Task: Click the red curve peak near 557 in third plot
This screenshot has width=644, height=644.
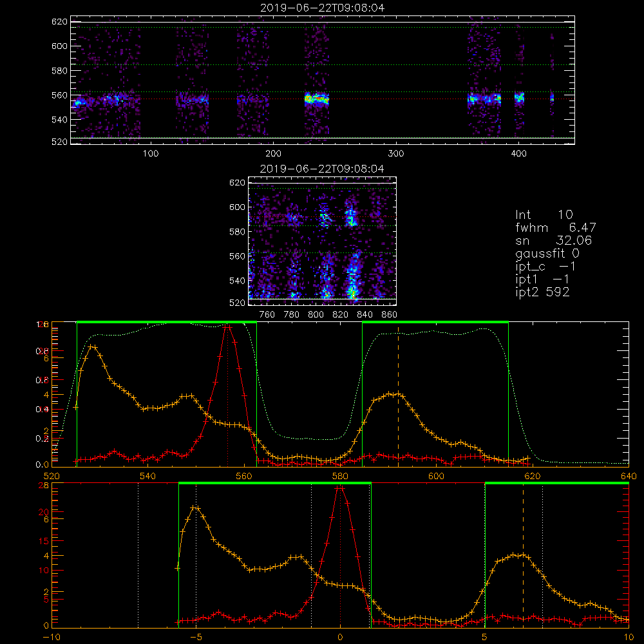Action: [228, 327]
